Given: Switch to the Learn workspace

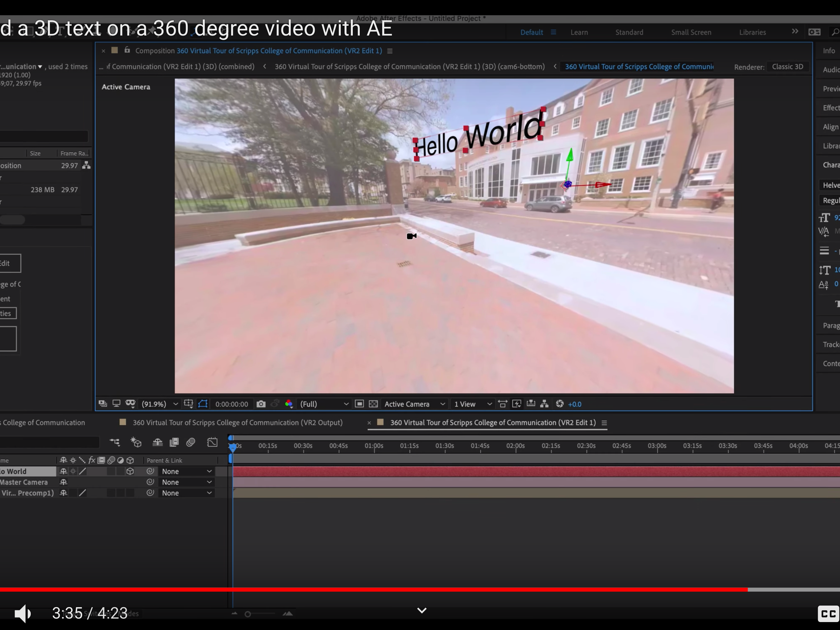Looking at the screenshot, I should tap(579, 32).
